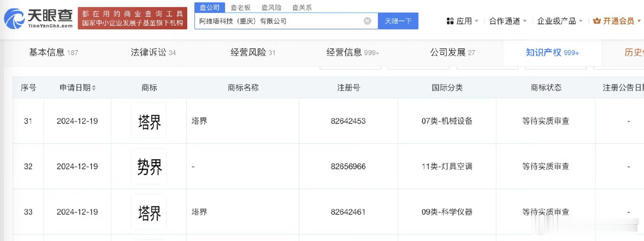Image resolution: width=644 pixels, height=241 pixels.
Task: Click the date 2024-12-19 in row 32
Action: 77,167
